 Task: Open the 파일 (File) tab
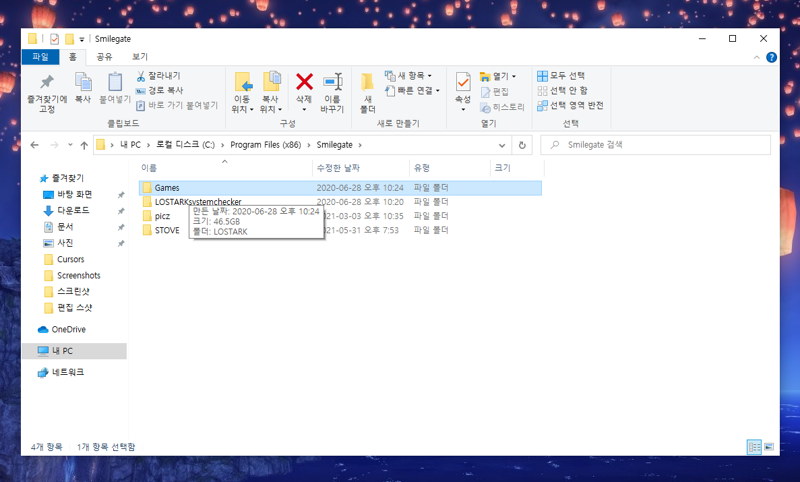tap(40, 57)
